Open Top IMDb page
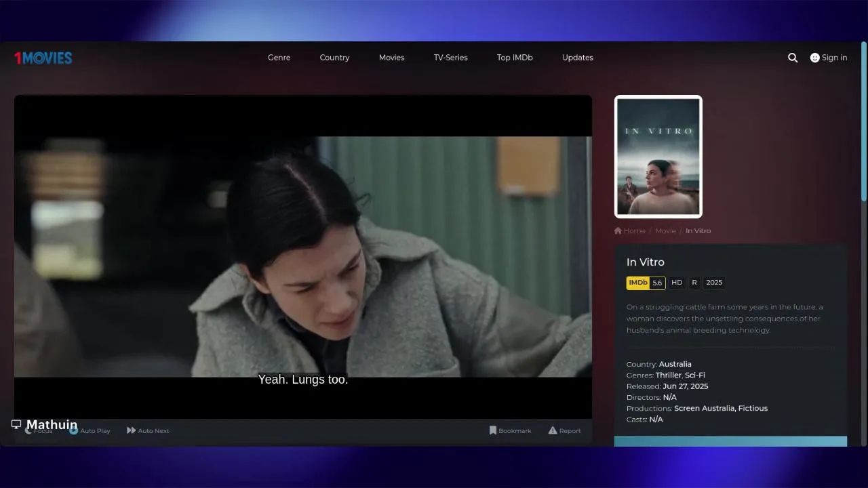Screen dimensions: 868x488 pos(515,58)
